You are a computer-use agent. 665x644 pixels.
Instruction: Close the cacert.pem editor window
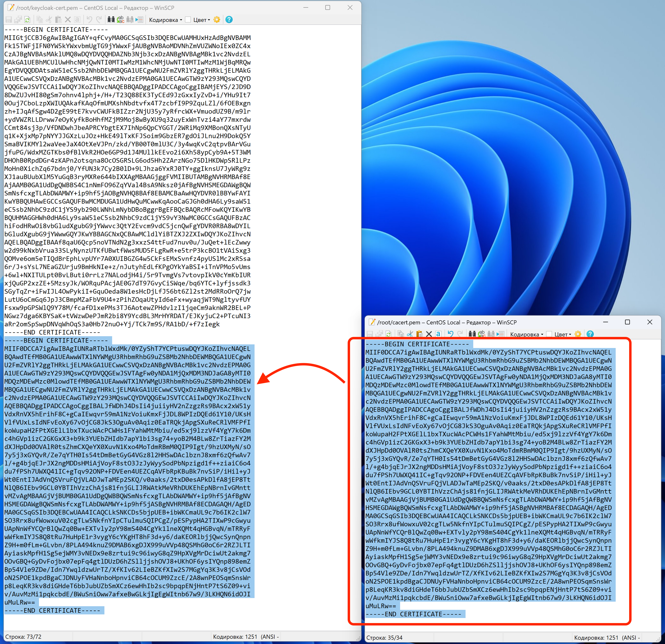650,322
